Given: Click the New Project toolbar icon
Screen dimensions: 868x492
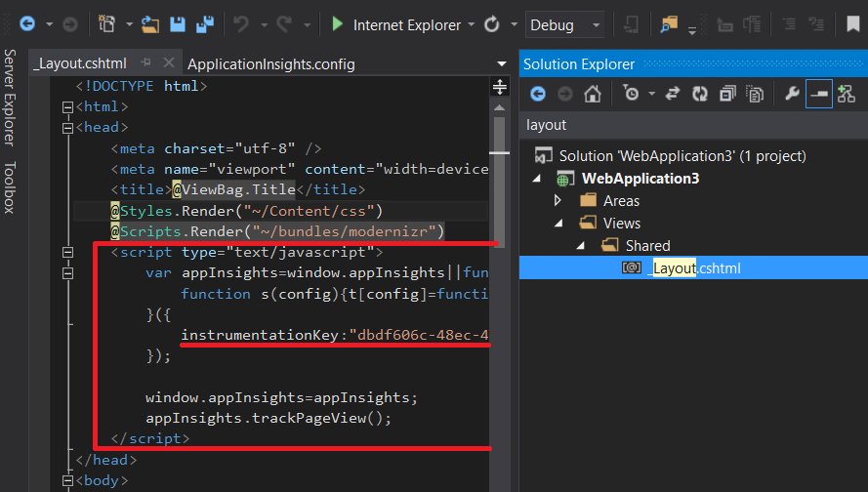Looking at the screenshot, I should click(x=106, y=23).
